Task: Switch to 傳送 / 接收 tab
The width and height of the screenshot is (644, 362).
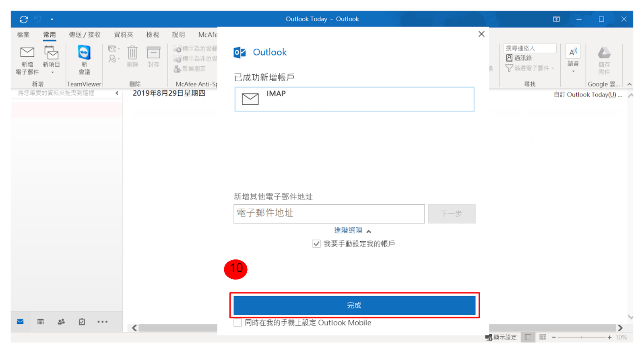Action: tap(85, 35)
